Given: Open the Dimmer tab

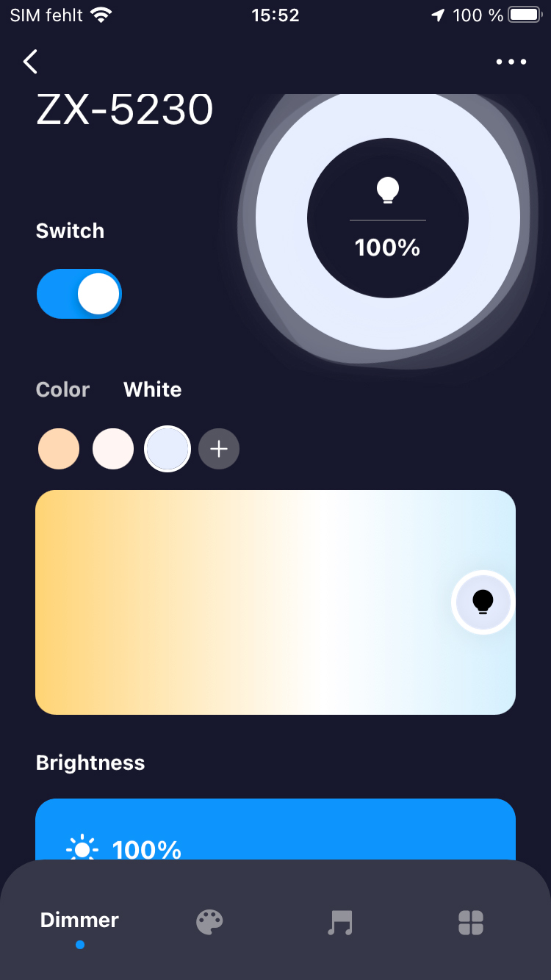Looking at the screenshot, I should tap(79, 920).
